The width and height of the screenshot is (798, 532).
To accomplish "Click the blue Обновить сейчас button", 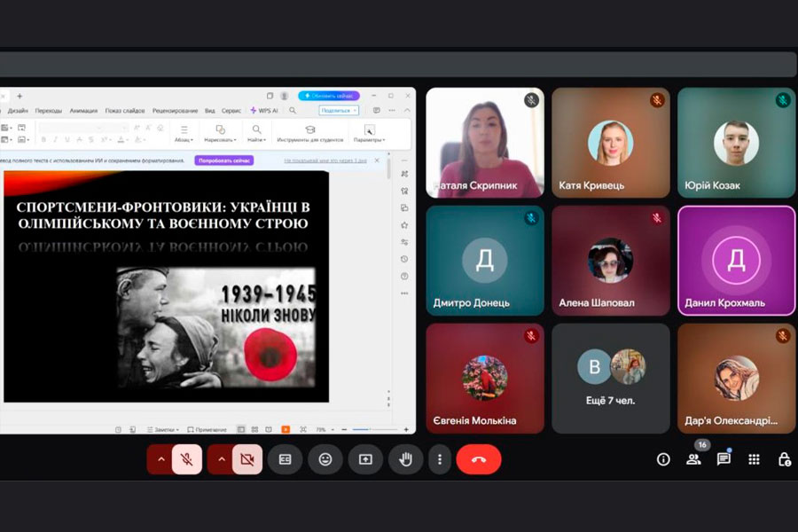I will [329, 96].
